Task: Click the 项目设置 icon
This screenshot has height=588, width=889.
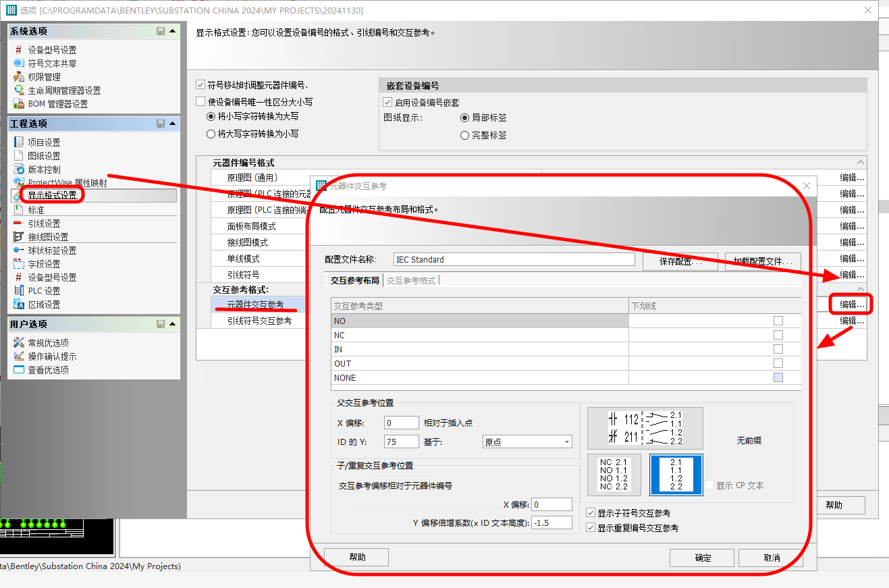Action: tap(19, 142)
